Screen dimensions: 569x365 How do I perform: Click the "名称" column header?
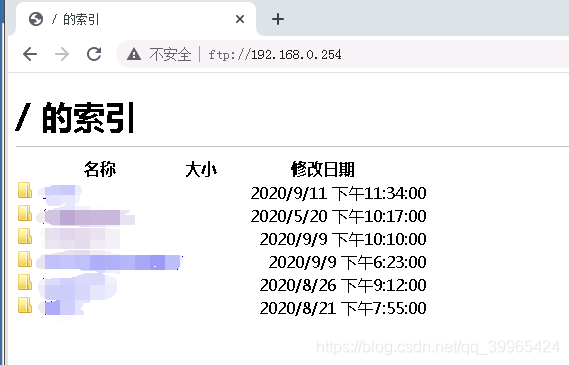pos(100,169)
